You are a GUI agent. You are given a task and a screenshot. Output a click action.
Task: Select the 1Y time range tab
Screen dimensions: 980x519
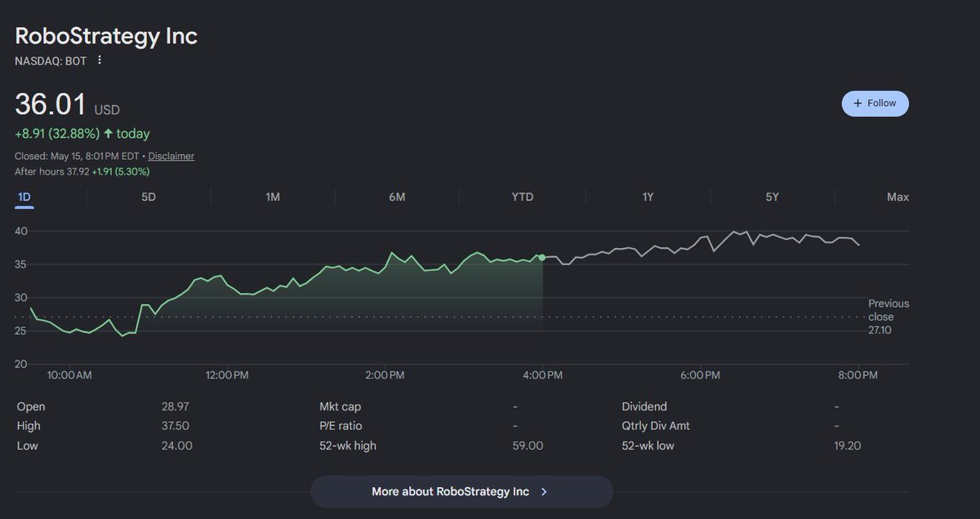pos(648,197)
